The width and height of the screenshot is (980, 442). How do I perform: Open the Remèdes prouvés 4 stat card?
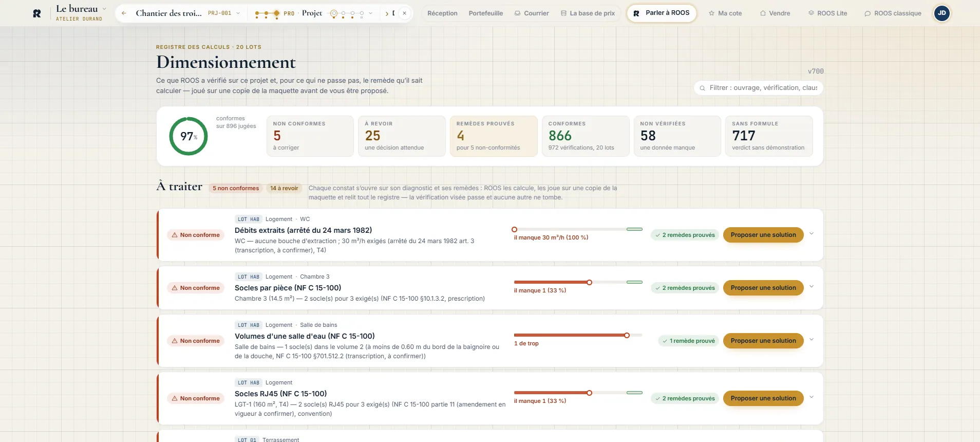[494, 136]
